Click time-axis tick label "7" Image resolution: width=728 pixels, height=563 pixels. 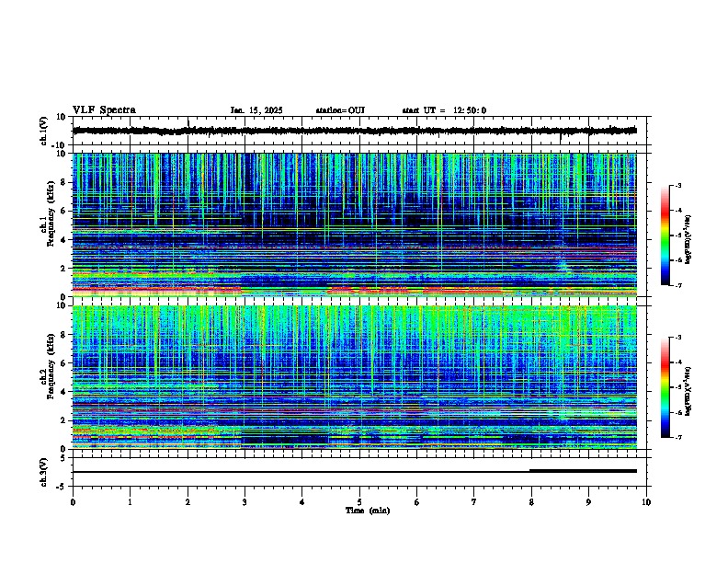coord(474,502)
